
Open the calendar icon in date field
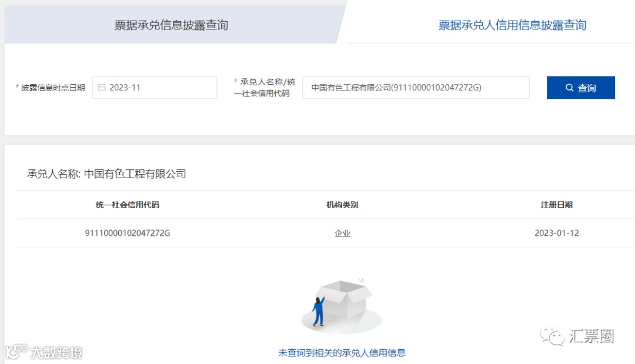102,88
